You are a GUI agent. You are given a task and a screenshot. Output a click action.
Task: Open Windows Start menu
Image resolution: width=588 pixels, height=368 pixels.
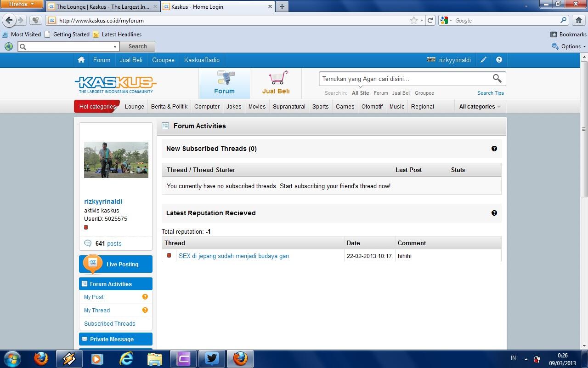12,358
